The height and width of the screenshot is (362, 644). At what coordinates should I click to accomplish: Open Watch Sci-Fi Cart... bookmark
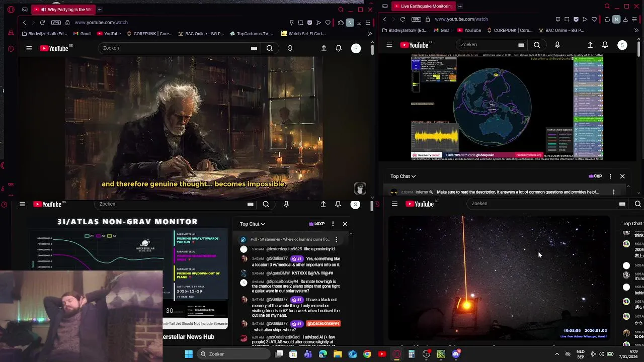303,34
